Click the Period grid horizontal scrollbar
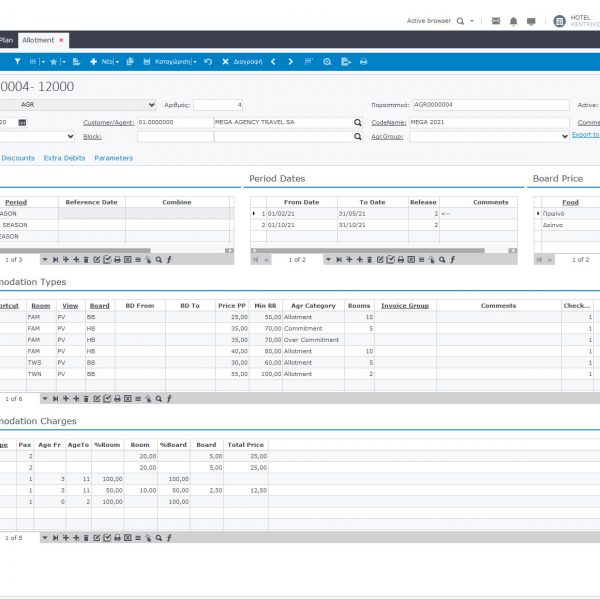Screen dimensions: 600x600 tap(75, 251)
